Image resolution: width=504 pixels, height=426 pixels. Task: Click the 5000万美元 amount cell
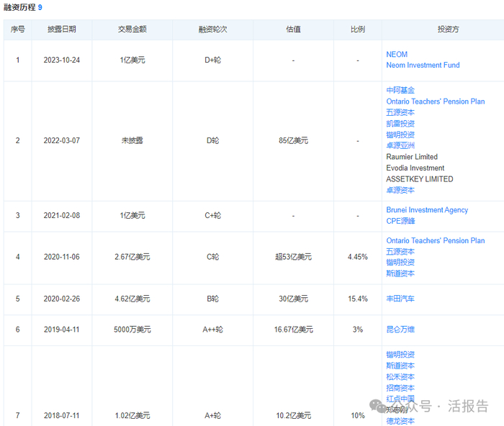pos(132,330)
